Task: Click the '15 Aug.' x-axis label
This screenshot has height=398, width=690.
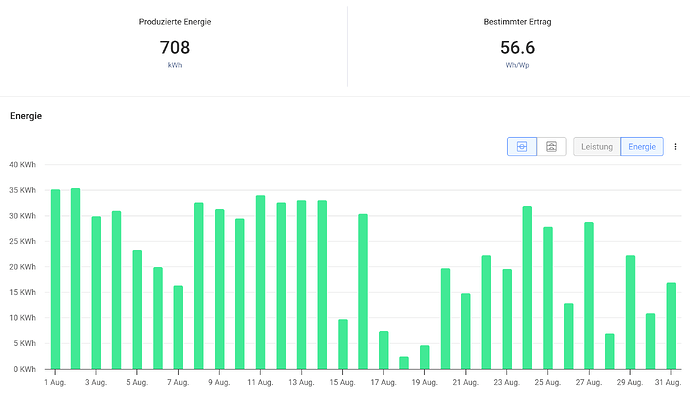Action: tap(342, 382)
